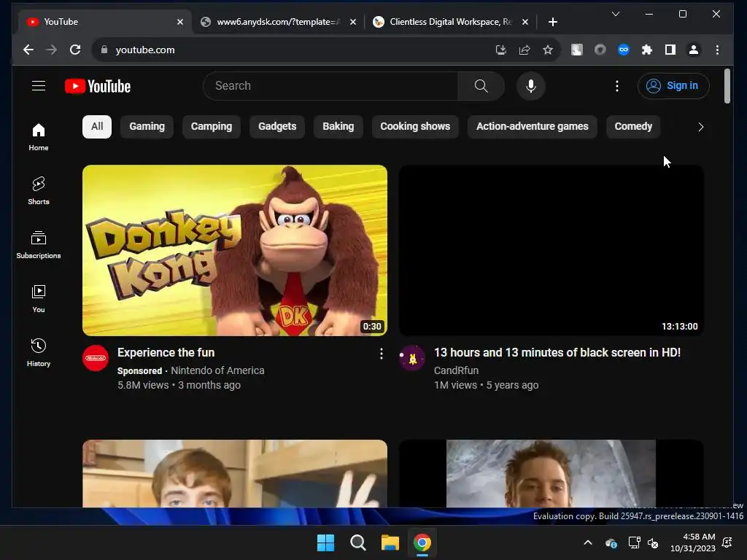Select the Baking filter chip
747x560 pixels.
pos(338,127)
